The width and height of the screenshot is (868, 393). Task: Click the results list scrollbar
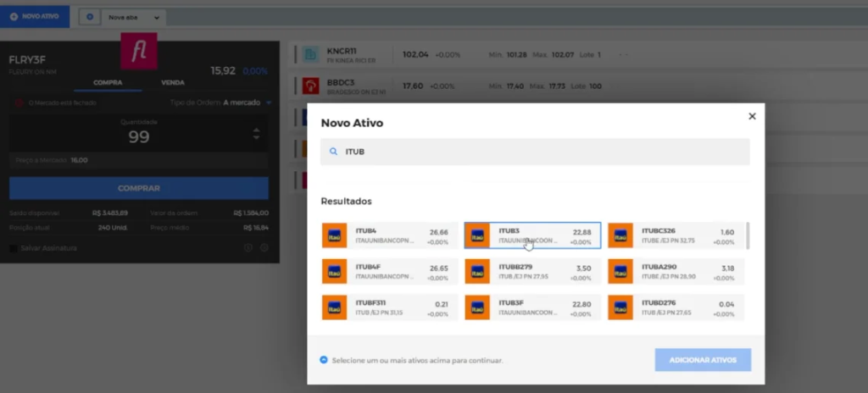pos(747,236)
